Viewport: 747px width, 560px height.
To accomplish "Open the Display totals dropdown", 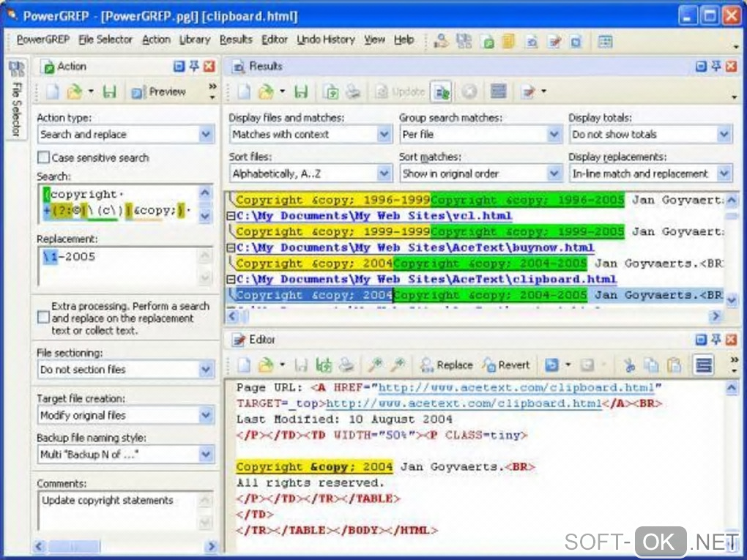I will 724,134.
